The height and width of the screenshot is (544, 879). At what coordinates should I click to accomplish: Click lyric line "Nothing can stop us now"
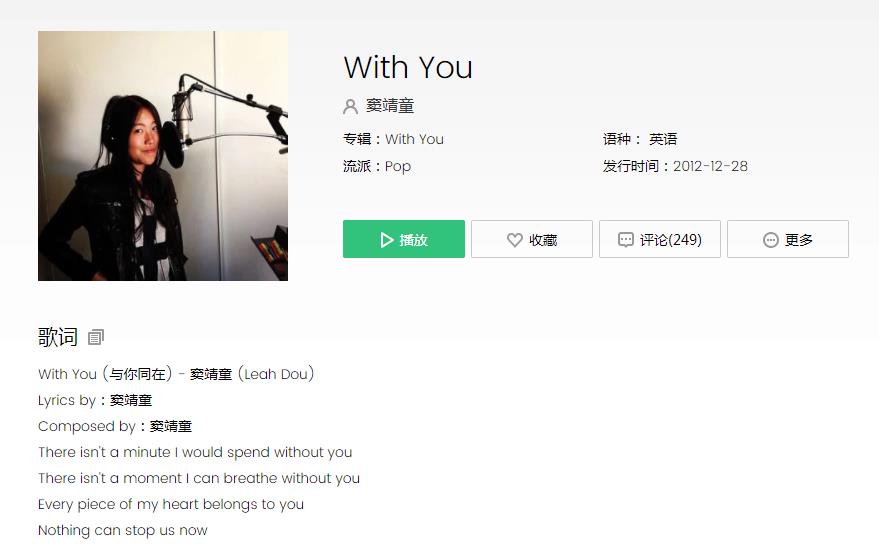(123, 530)
